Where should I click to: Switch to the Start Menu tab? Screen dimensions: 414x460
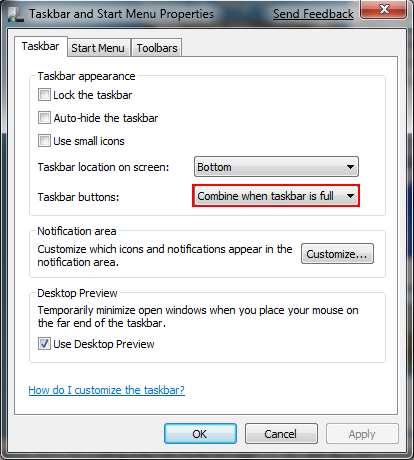(98, 48)
